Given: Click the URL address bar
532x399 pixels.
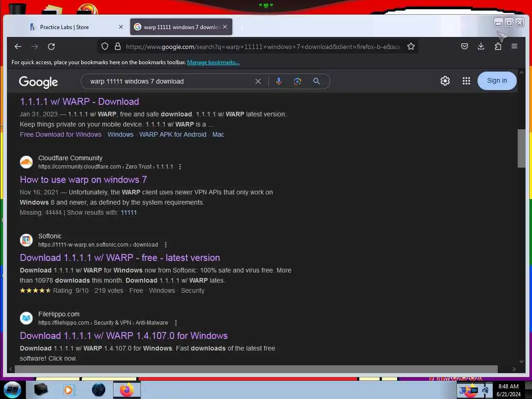Looking at the screenshot, I should tap(263, 47).
